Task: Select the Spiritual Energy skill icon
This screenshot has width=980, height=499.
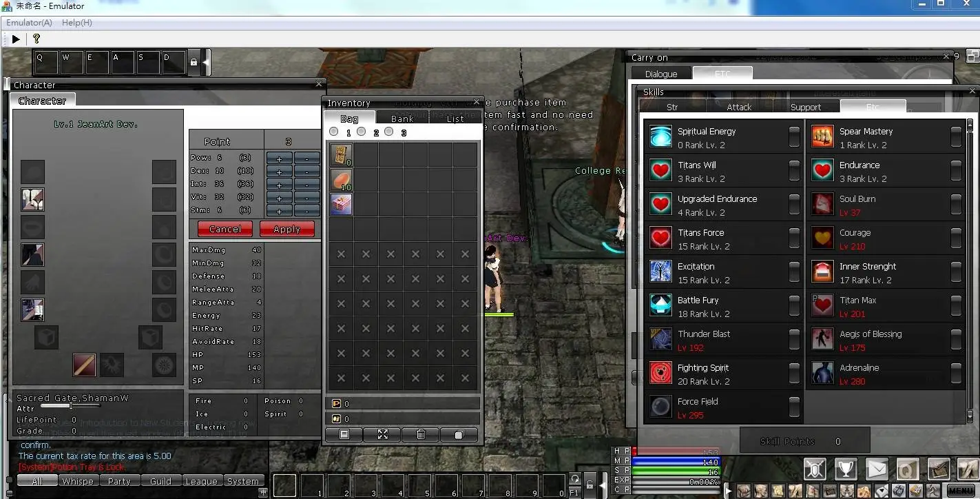Action: pos(661,137)
